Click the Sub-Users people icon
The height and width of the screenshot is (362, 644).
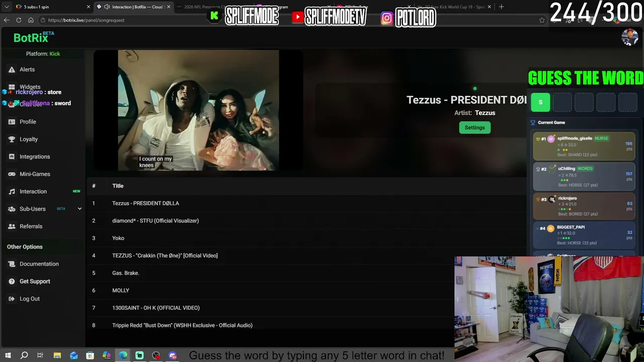(12, 209)
